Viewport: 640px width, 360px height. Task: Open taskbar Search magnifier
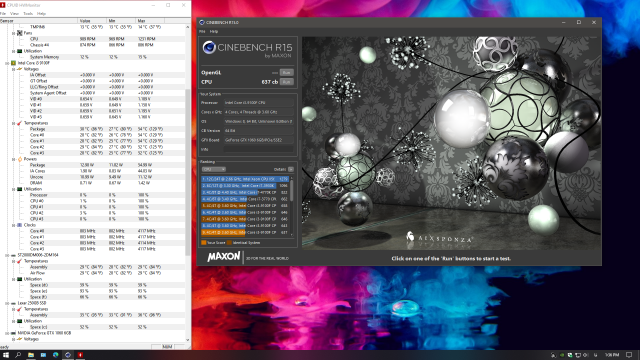[x=18, y=355]
